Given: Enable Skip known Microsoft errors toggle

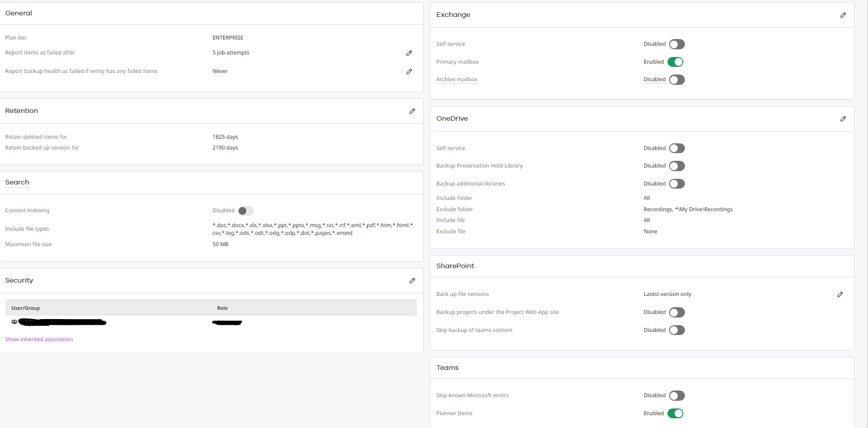Looking at the screenshot, I should [677, 396].
